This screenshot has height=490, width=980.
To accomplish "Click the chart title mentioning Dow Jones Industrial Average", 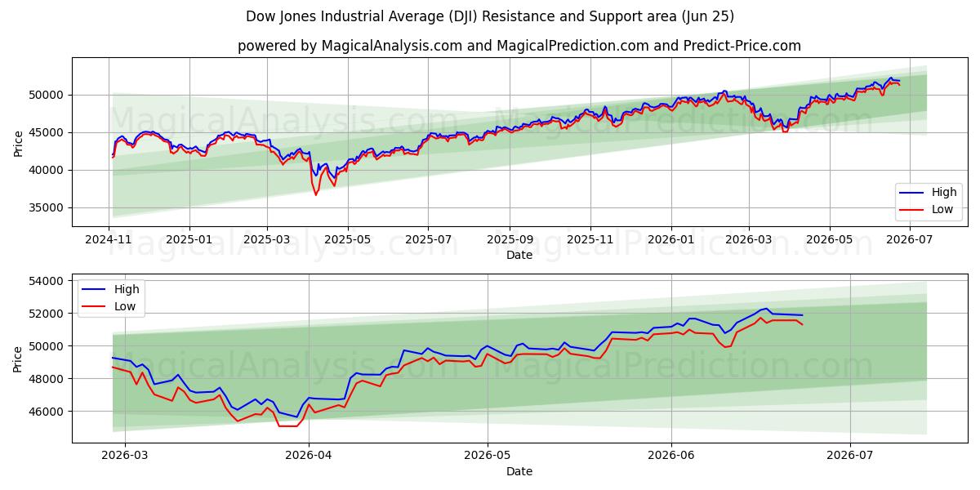I will point(490,16).
